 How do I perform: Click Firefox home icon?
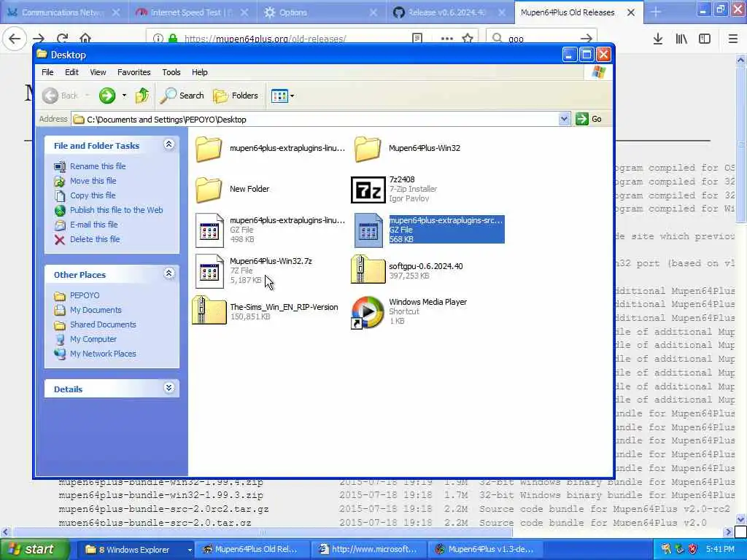[85, 39]
